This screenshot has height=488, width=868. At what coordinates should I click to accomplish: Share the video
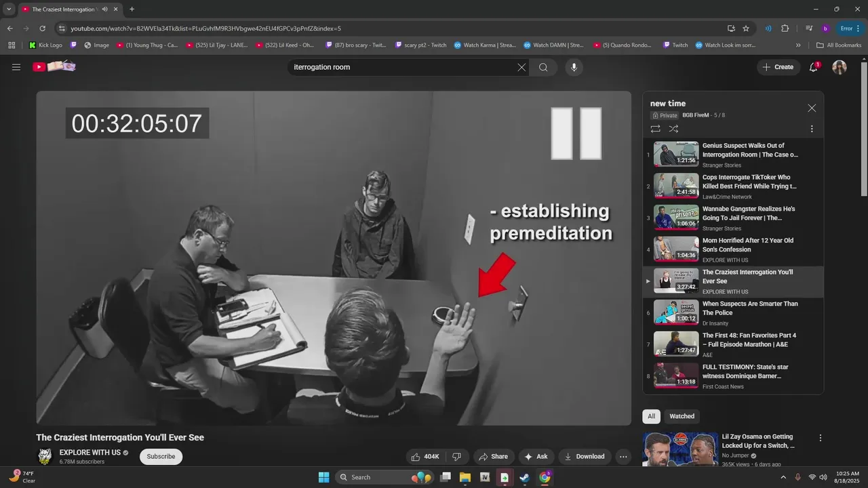(x=493, y=457)
